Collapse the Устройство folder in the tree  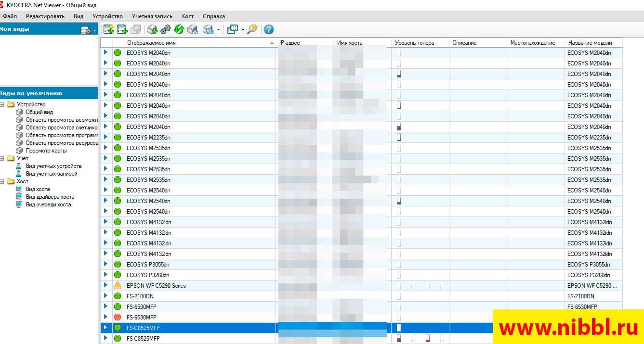pyautogui.click(x=2, y=104)
